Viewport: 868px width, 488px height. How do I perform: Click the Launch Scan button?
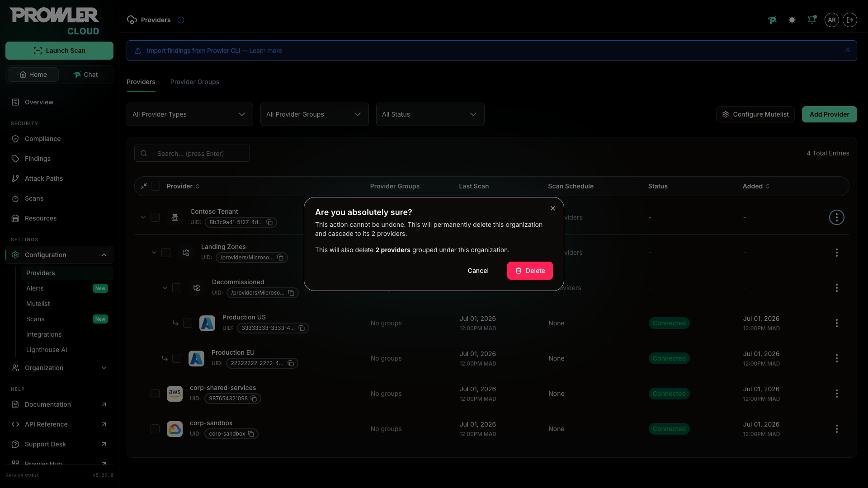pos(59,51)
